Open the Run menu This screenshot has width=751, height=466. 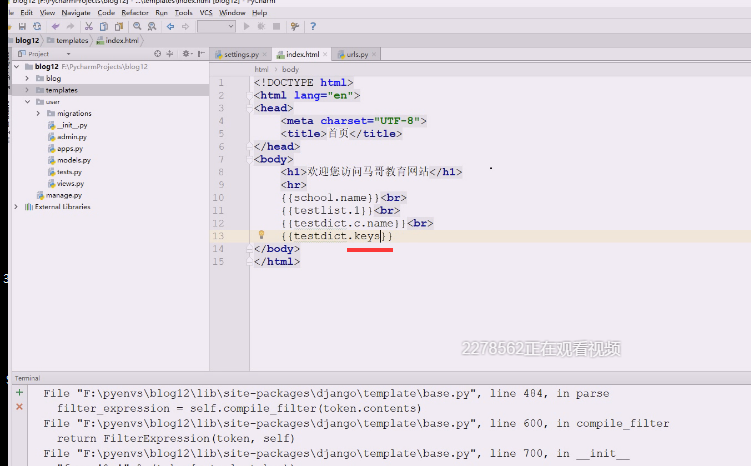pyautogui.click(x=161, y=12)
